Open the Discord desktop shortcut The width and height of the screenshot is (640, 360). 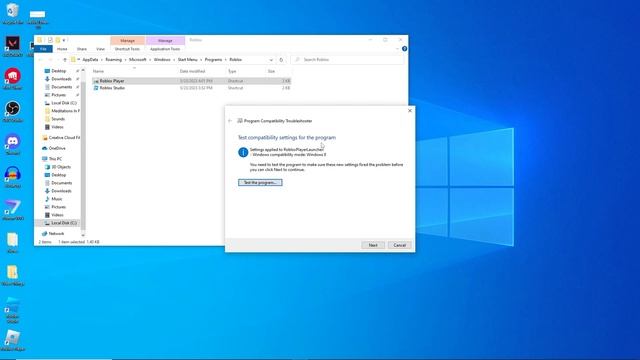13,144
